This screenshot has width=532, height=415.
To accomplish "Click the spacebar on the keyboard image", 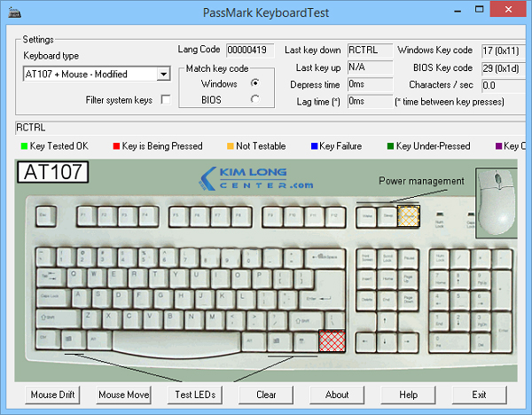I will (x=175, y=340).
